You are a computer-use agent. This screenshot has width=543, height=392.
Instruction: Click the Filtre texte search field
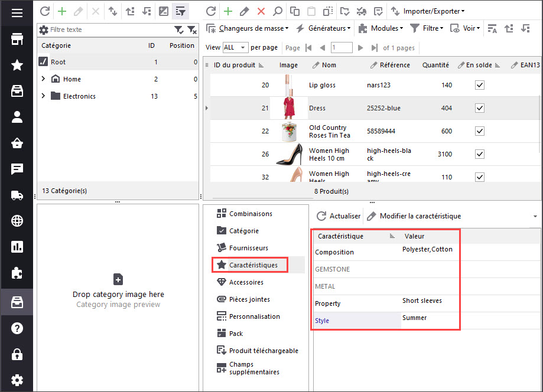coord(111,30)
